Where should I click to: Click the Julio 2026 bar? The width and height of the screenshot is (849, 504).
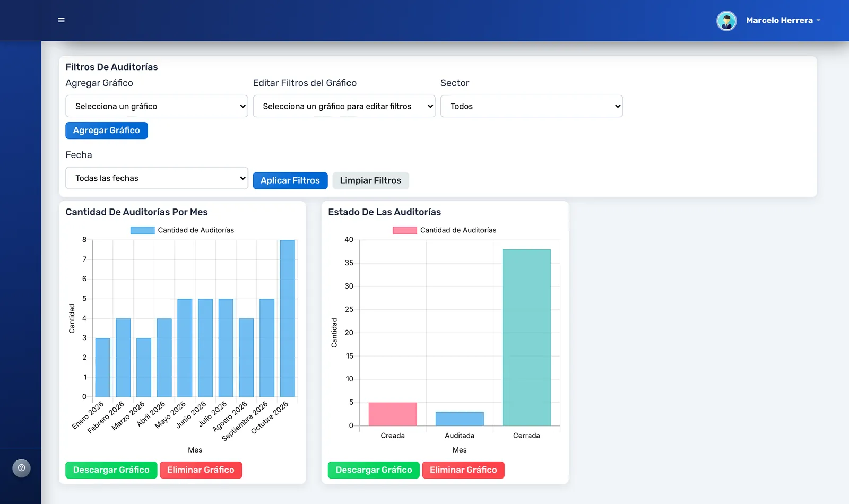point(226,348)
